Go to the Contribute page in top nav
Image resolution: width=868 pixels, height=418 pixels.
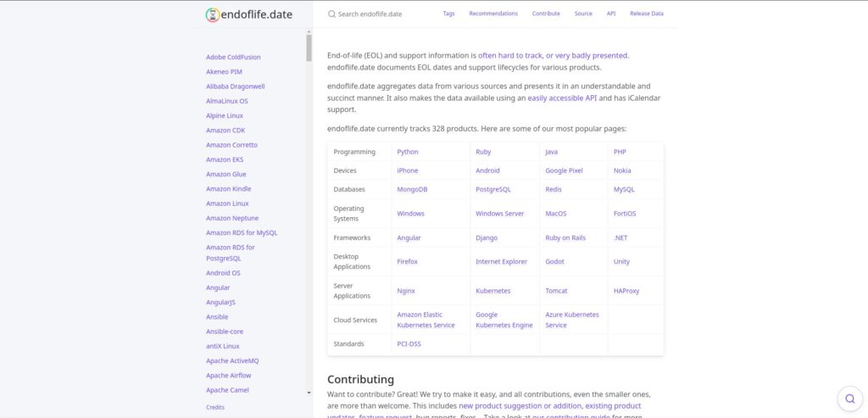pos(546,14)
